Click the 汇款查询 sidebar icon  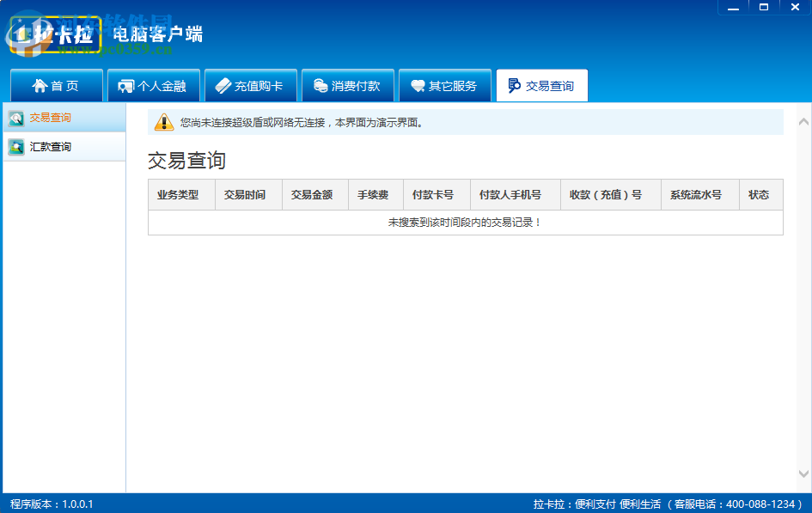[18, 146]
